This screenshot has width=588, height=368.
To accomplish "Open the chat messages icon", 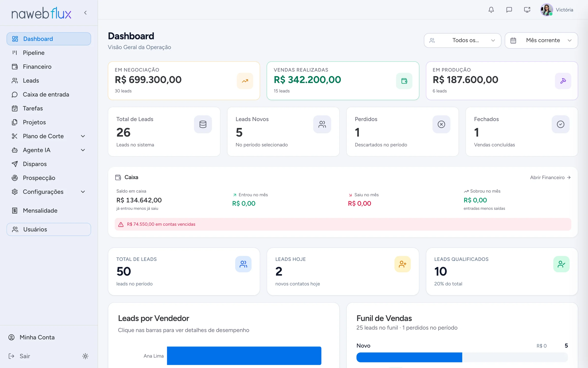I will 509,10.
